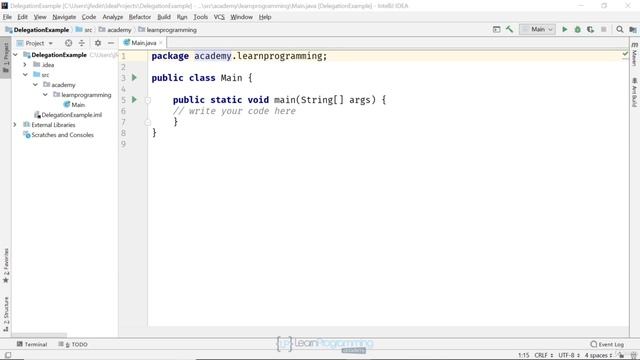Image resolution: width=640 pixels, height=360 pixels.
Task: Toggle fold end marker on line 7
Action: pyautogui.click(x=148, y=122)
